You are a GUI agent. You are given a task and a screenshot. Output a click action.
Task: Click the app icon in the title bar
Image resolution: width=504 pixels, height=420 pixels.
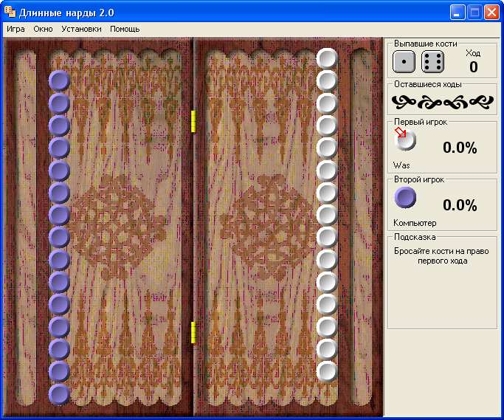(10, 13)
